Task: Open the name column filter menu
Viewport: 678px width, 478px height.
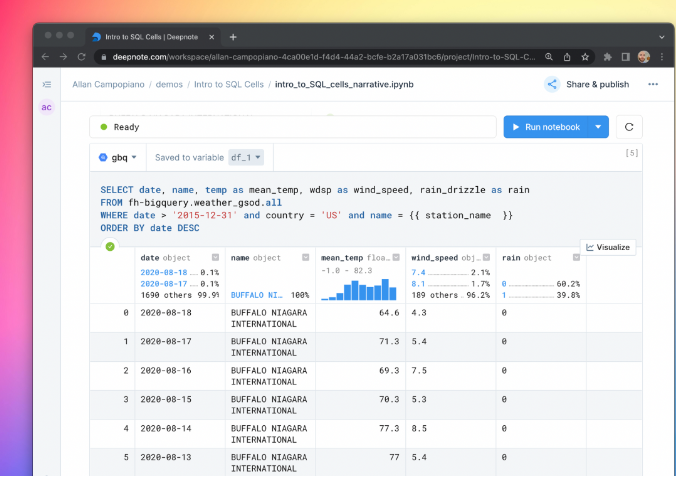Action: click(x=306, y=257)
